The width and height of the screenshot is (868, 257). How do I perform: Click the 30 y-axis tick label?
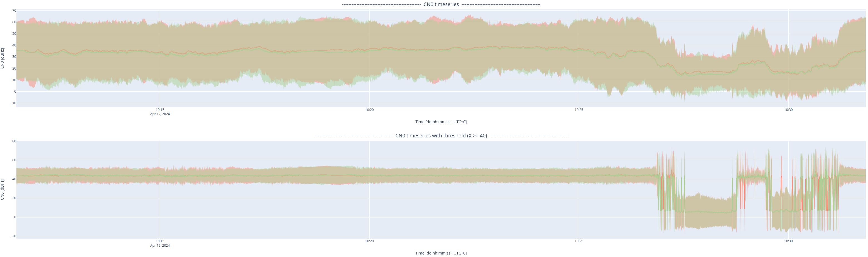pos(14,57)
